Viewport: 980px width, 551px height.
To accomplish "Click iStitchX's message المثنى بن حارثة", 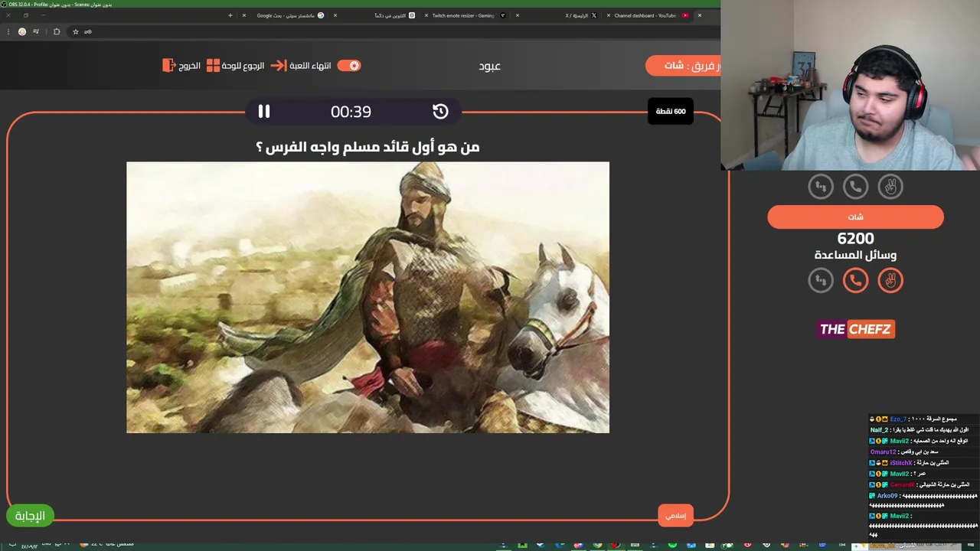I will coord(934,463).
